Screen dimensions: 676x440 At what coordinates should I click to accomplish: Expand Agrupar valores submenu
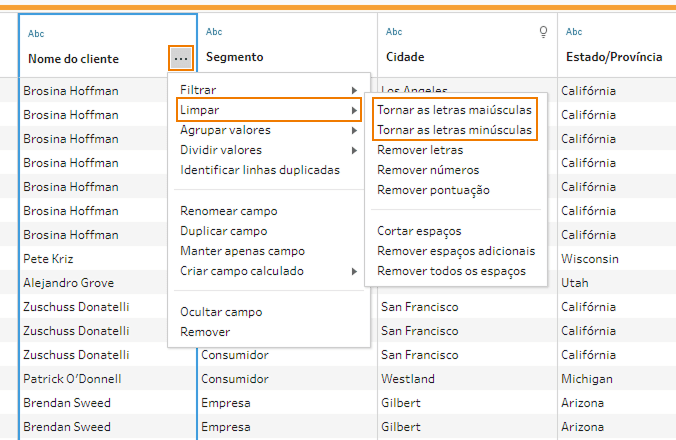268,130
